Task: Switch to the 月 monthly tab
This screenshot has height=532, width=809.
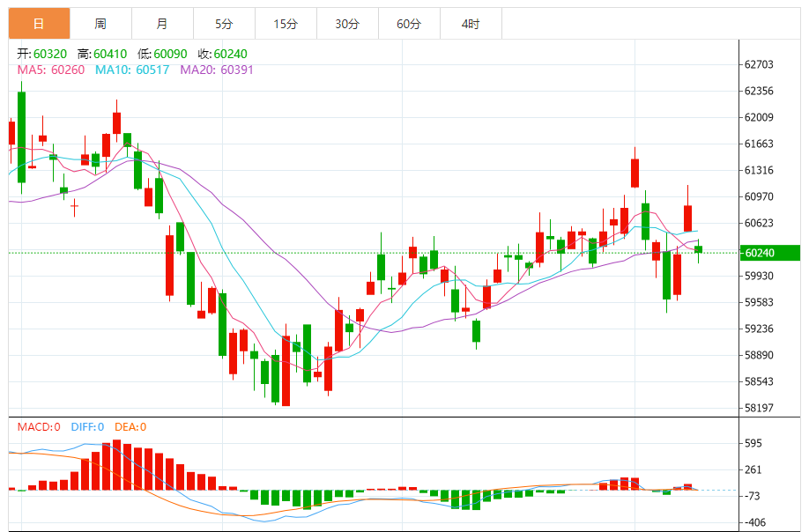Action: (162, 24)
